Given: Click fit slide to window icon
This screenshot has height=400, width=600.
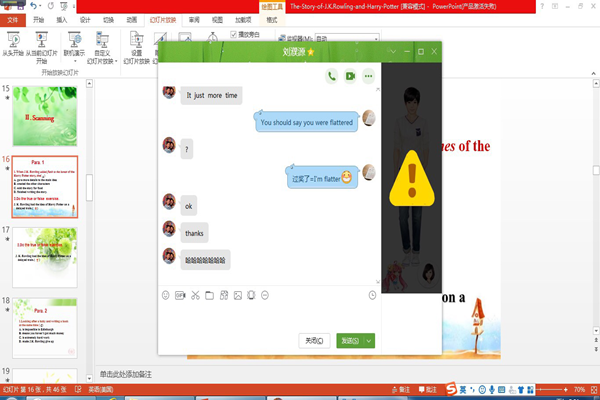Looking at the screenshot, I should pos(594,390).
